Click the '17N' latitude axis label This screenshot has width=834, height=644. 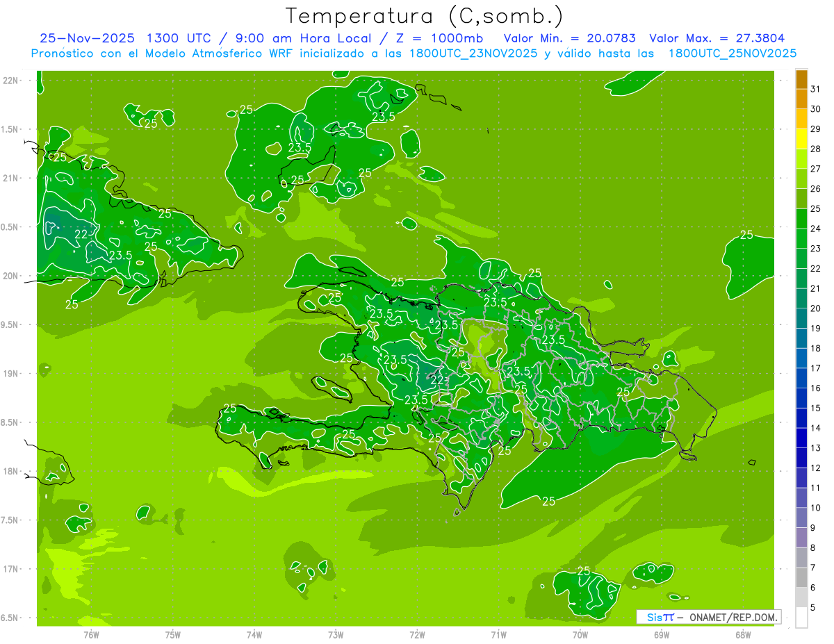point(11,569)
